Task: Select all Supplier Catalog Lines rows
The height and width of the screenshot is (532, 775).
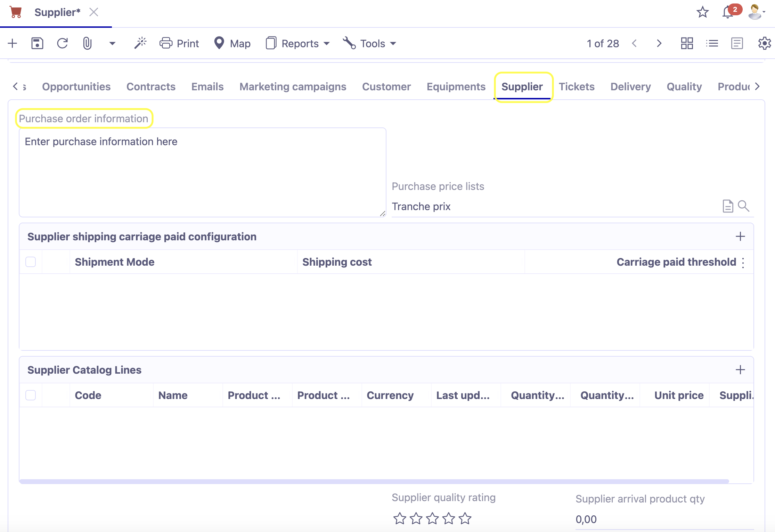Action: [30, 395]
